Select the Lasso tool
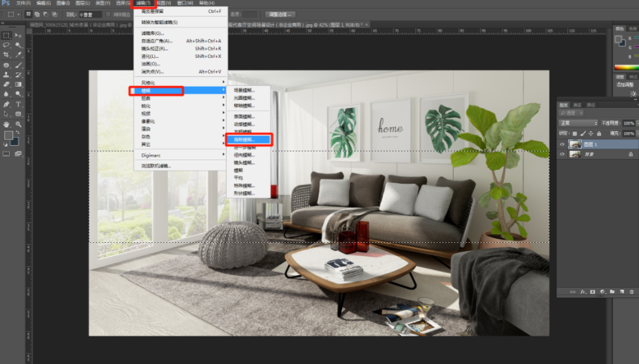Viewport: 639px width, 364px height. click(x=6, y=45)
